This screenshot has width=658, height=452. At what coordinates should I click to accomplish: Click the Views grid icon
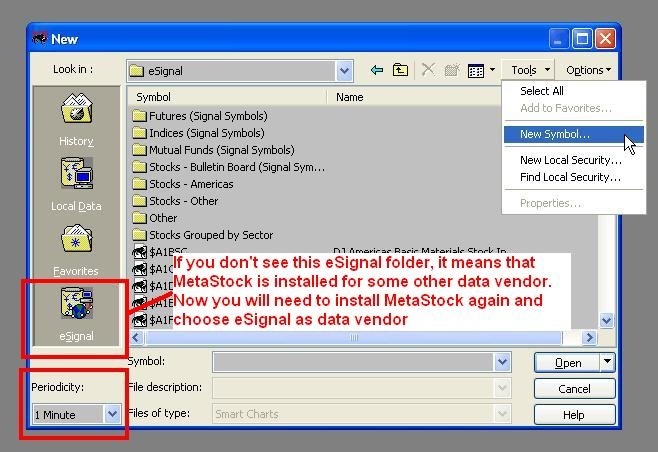[x=476, y=71]
